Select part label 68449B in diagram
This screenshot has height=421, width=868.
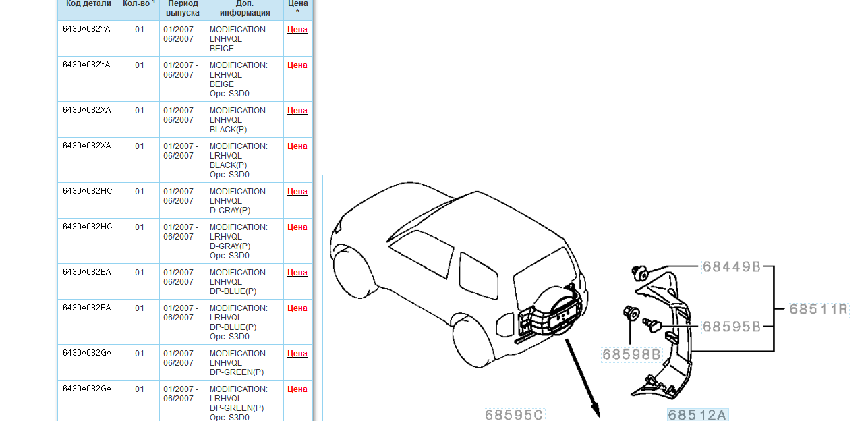(732, 267)
